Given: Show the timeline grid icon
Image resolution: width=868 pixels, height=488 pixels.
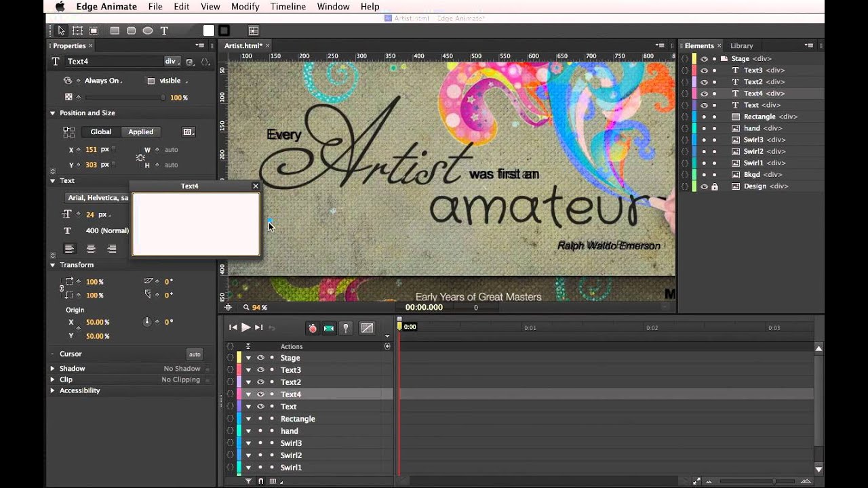Looking at the screenshot, I should coord(273,481).
